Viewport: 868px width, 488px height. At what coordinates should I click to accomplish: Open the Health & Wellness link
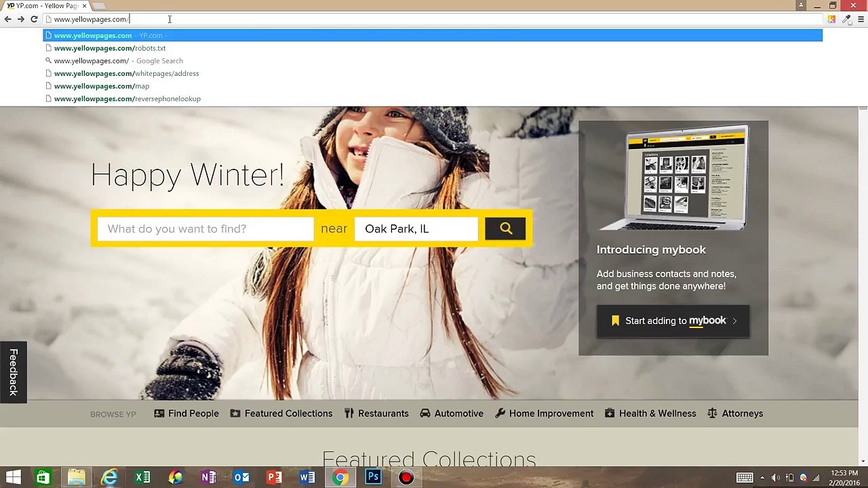[650, 413]
